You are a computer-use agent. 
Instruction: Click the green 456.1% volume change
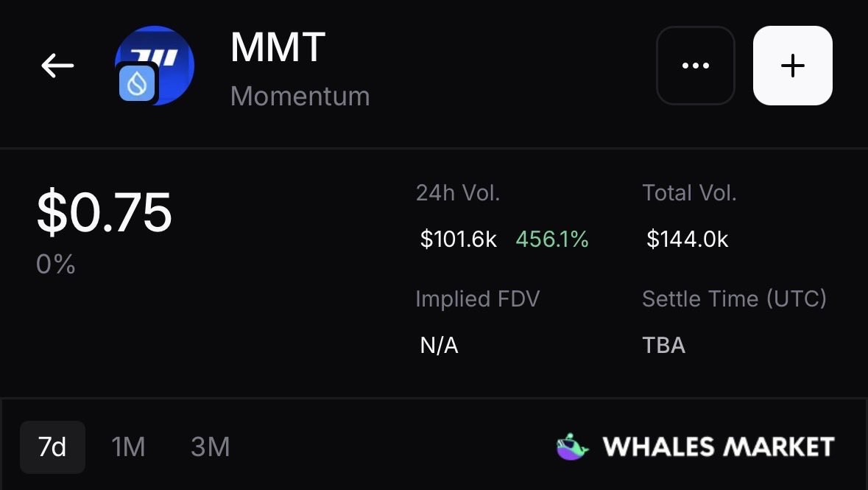point(551,239)
